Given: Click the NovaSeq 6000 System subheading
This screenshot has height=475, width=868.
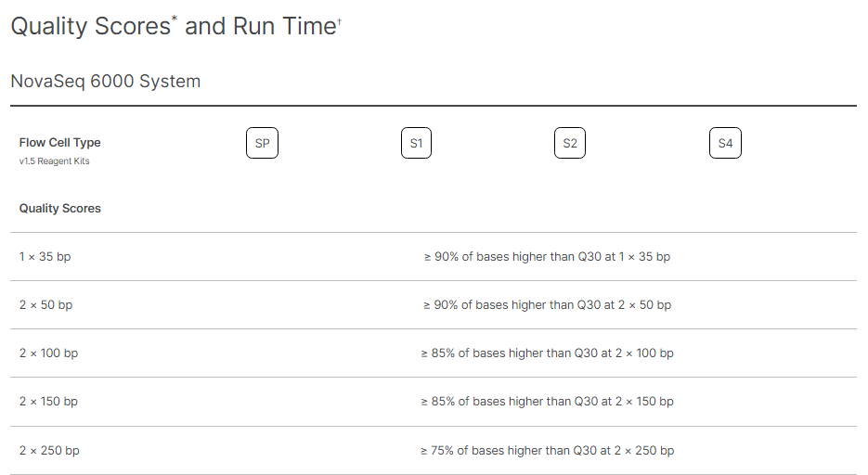Looking at the screenshot, I should [x=106, y=82].
